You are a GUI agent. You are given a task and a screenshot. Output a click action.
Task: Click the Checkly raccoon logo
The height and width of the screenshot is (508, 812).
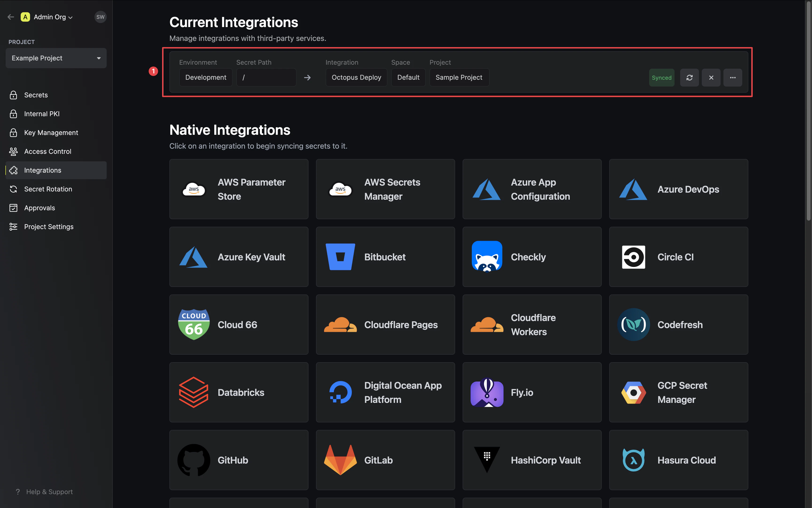[x=487, y=257]
